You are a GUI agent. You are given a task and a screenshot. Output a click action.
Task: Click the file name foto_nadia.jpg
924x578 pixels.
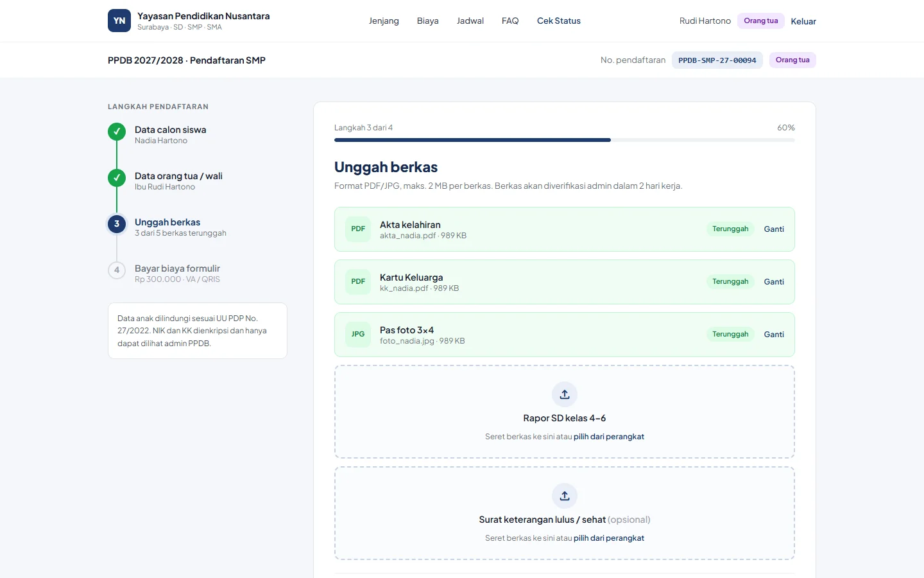(407, 341)
